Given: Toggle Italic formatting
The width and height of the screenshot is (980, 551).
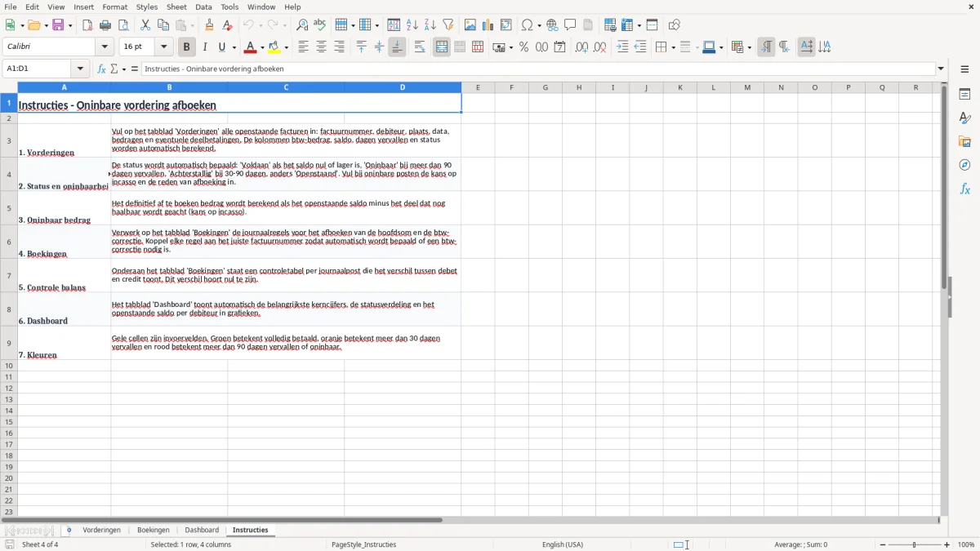Looking at the screenshot, I should tap(205, 47).
